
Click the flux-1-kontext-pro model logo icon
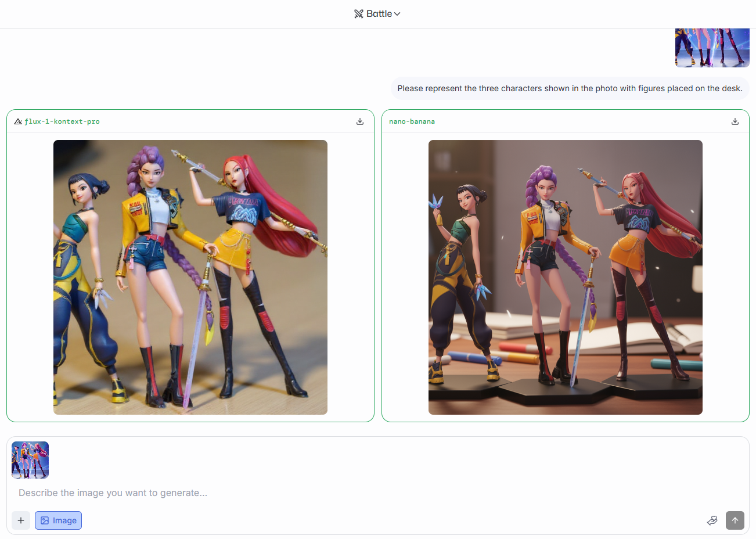[x=18, y=121]
